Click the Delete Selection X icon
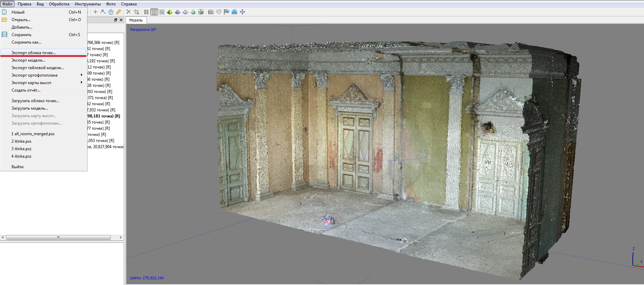Screen dimensions: 644x285 pyautogui.click(x=129, y=12)
